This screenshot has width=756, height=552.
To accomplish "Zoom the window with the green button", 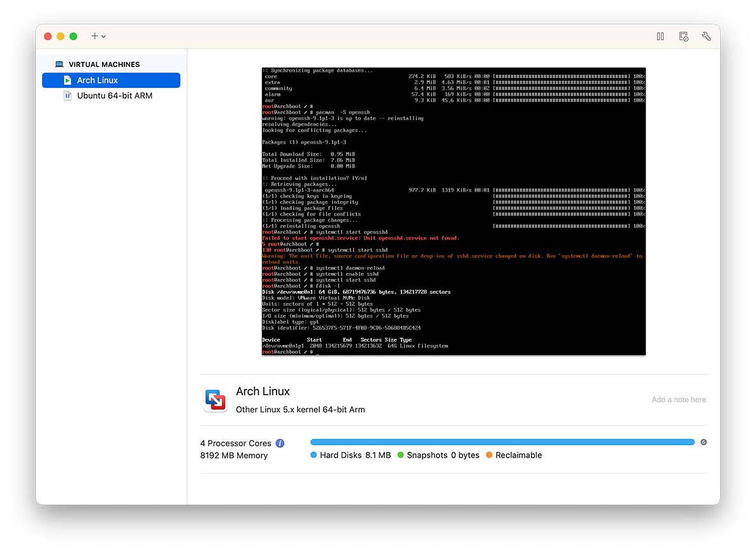I will [x=73, y=36].
